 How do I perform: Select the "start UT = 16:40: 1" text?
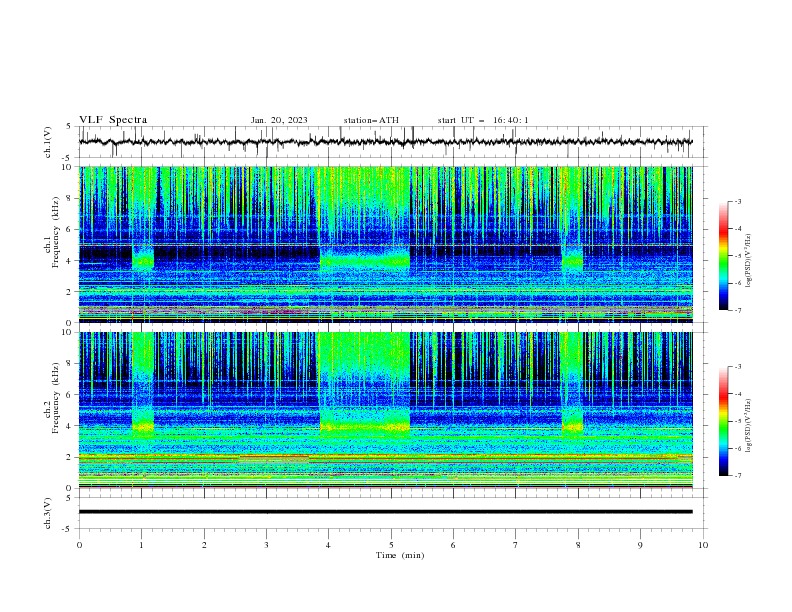click(483, 120)
